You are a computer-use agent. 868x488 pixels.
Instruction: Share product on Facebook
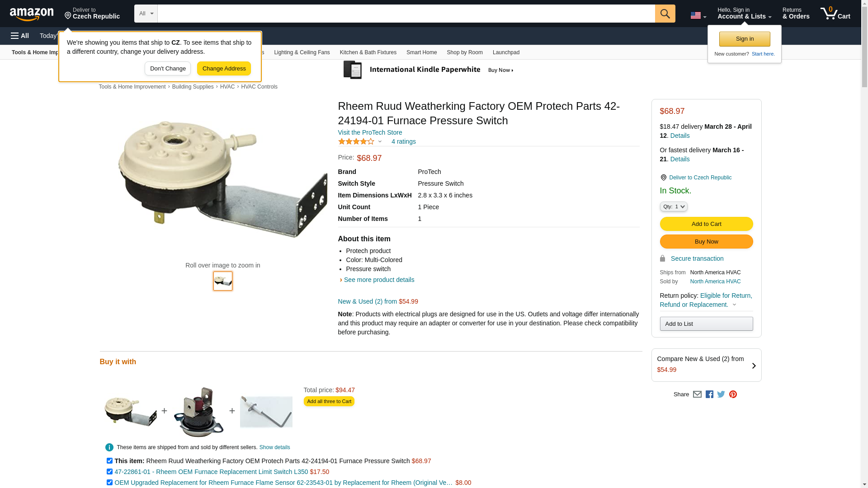(709, 394)
